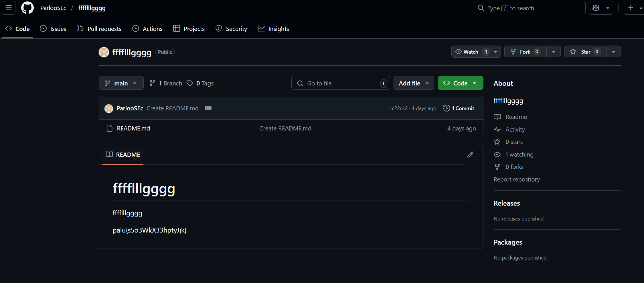Click the pencil icon to edit README
Image resolution: width=644 pixels, height=283 pixels.
click(470, 155)
